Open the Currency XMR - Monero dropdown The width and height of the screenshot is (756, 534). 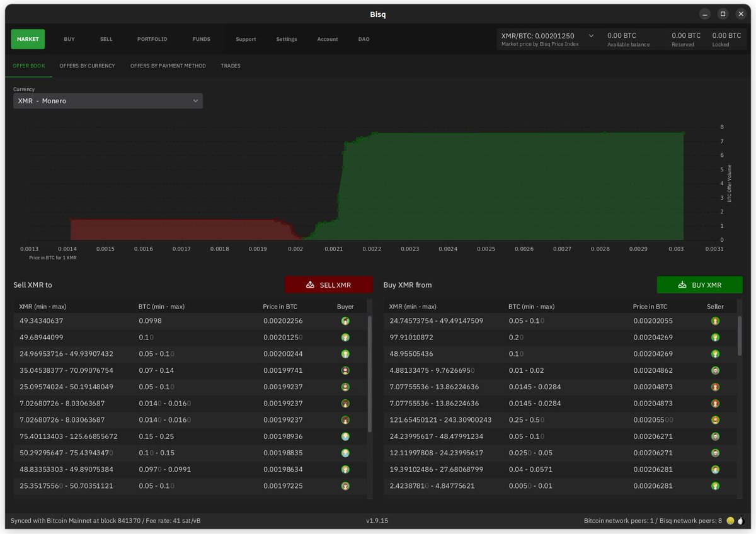click(108, 101)
